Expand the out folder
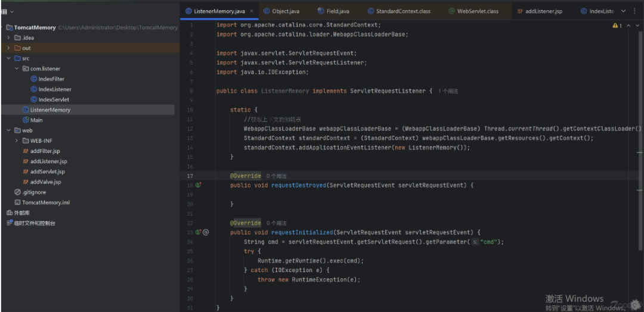Image resolution: width=644 pixels, height=312 pixels. pyautogui.click(x=8, y=48)
